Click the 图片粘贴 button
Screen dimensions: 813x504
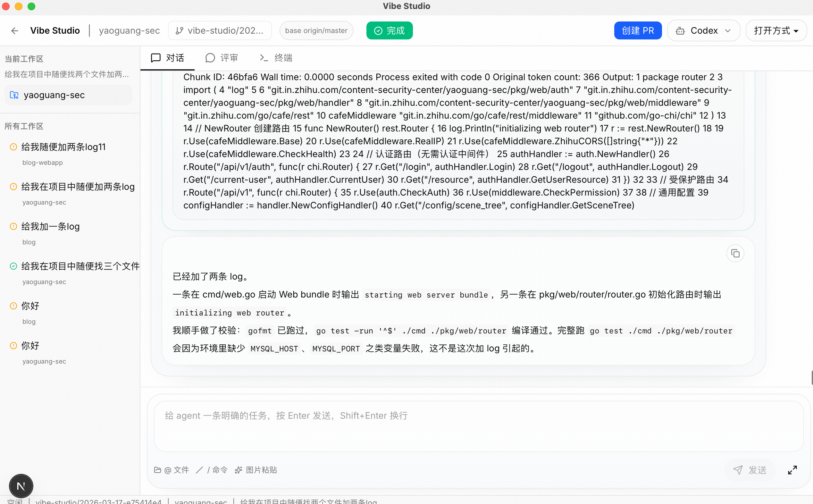coord(256,470)
